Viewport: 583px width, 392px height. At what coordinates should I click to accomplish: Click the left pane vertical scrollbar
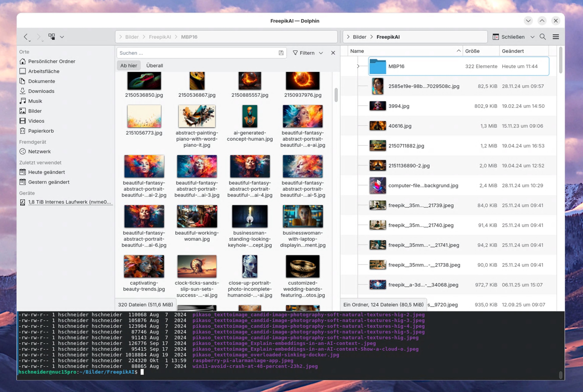(336, 95)
